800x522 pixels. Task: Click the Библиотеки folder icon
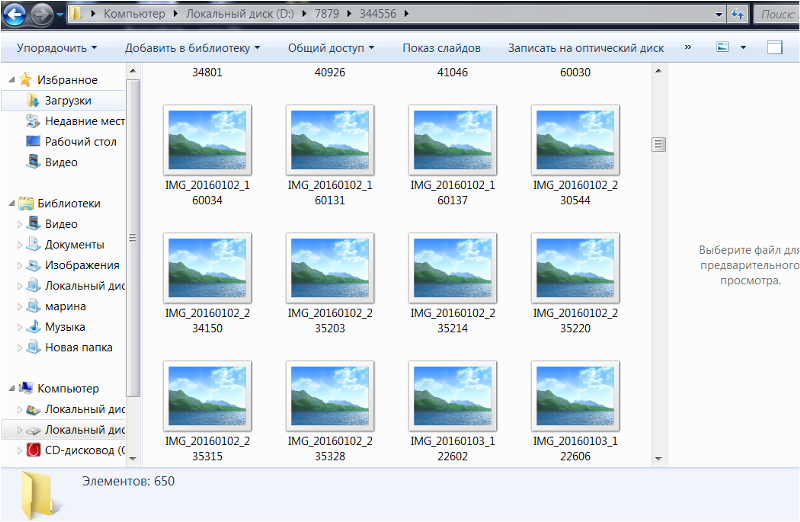coord(26,203)
